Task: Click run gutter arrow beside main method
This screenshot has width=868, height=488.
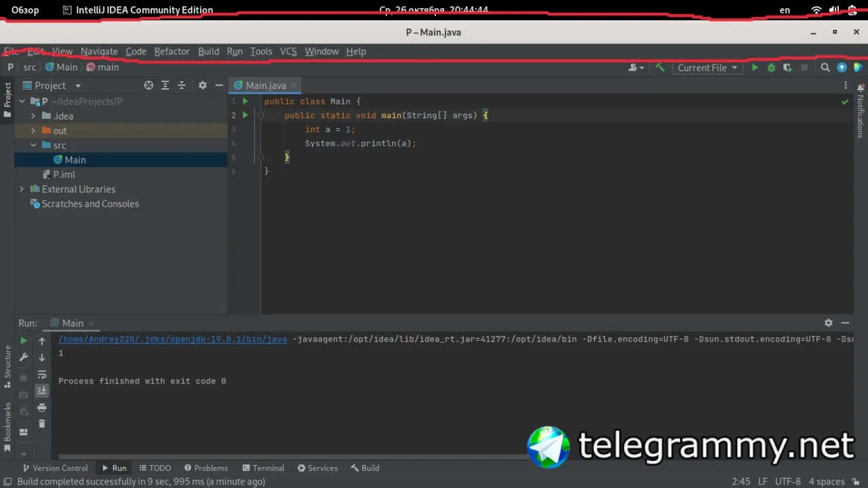Action: [245, 115]
